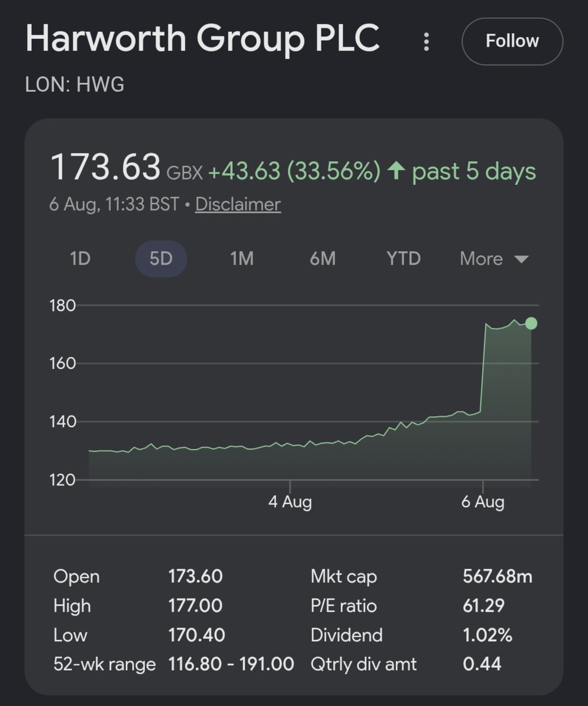Select the 5D chart range

tap(161, 259)
